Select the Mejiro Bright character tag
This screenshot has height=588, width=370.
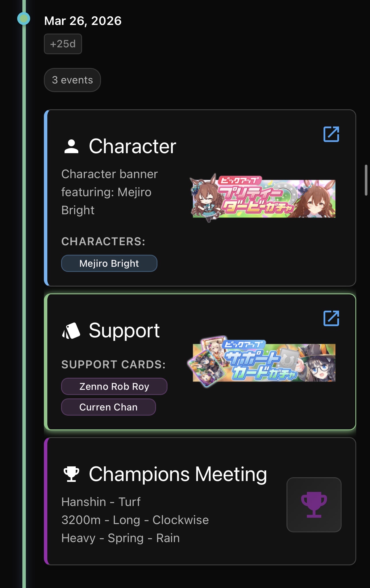109,263
